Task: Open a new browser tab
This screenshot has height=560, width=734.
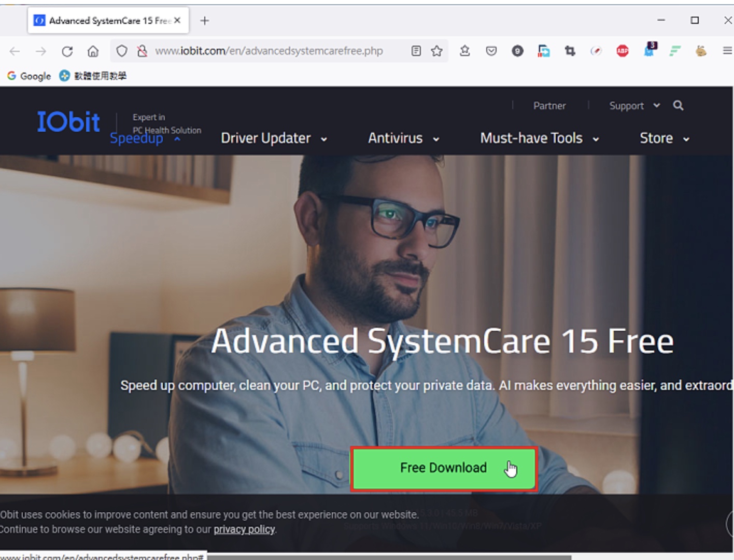Action: click(205, 21)
